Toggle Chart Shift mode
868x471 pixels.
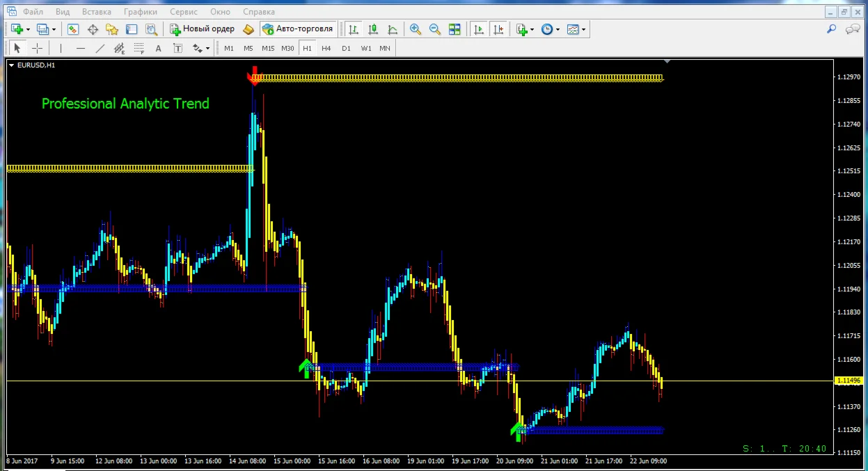pyautogui.click(x=498, y=29)
